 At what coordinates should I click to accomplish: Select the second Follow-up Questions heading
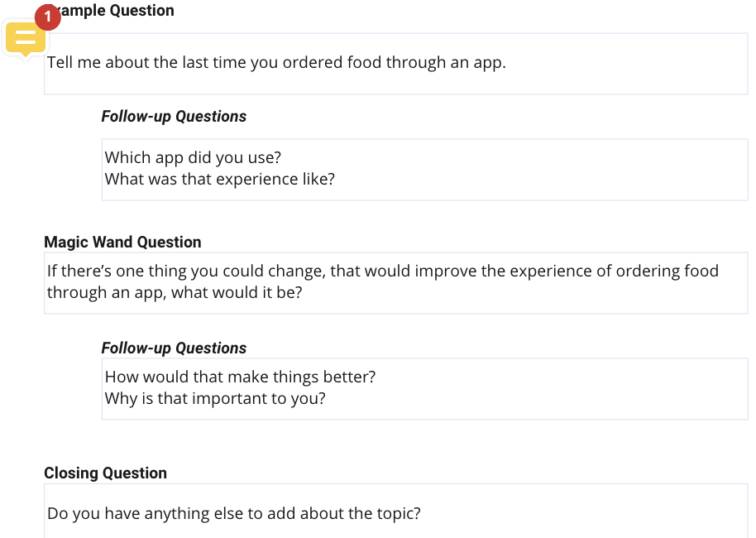click(x=174, y=348)
